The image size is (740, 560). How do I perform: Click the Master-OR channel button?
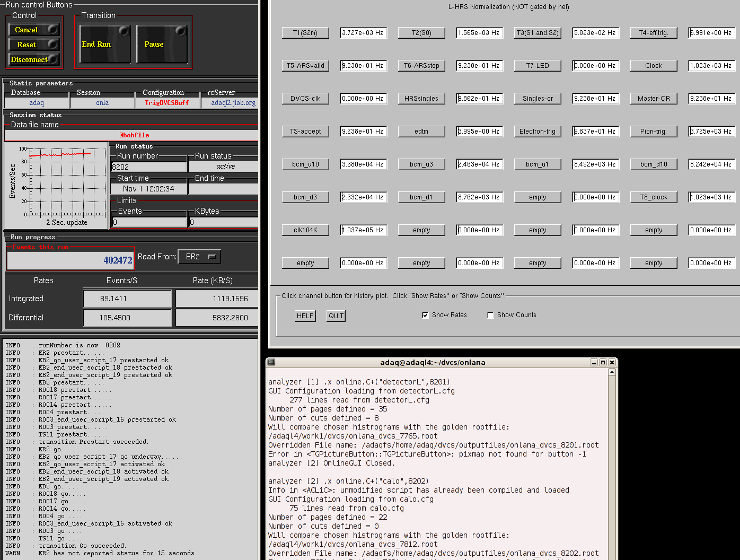coord(654,99)
